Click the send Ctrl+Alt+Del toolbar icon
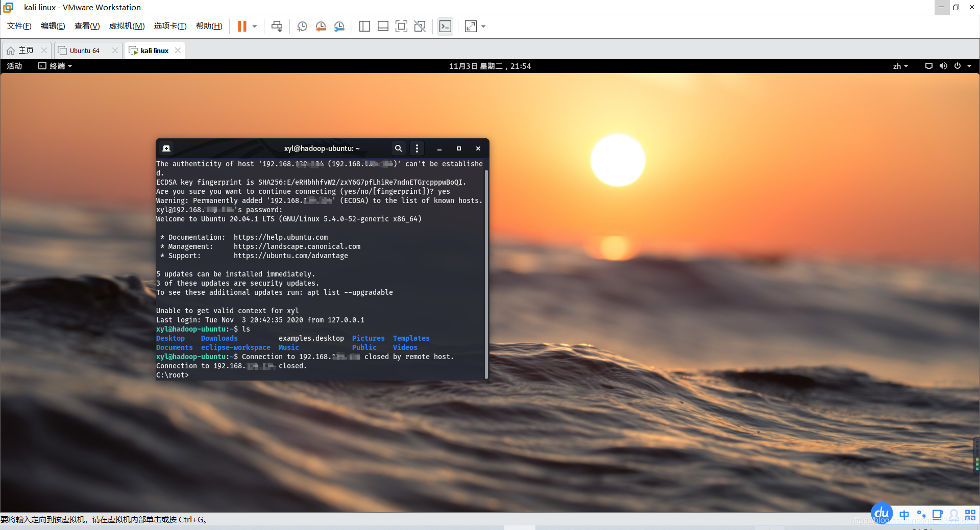Screen dimensions: 980x530 pos(277,27)
